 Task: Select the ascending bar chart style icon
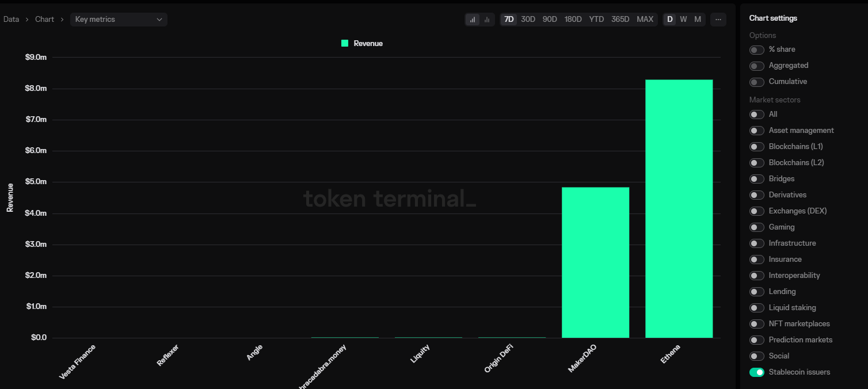pos(472,19)
